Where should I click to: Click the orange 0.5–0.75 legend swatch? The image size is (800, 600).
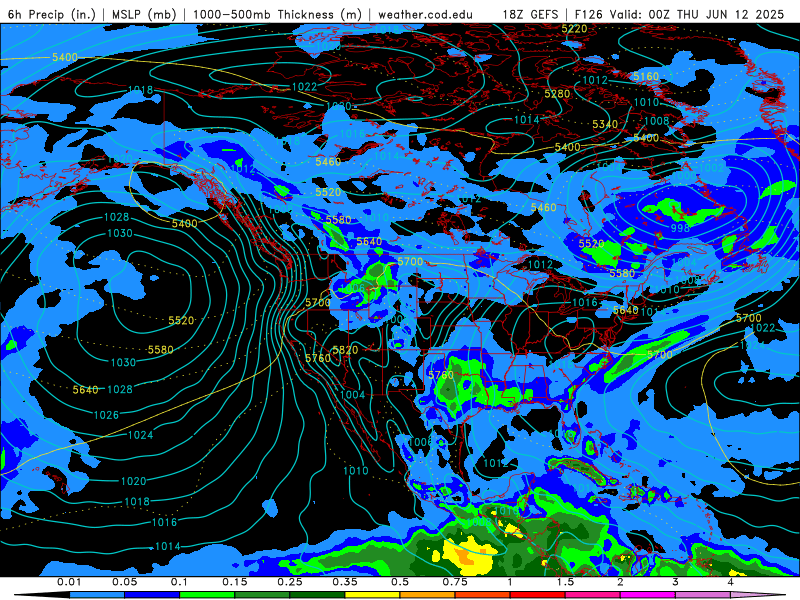(x=428, y=595)
